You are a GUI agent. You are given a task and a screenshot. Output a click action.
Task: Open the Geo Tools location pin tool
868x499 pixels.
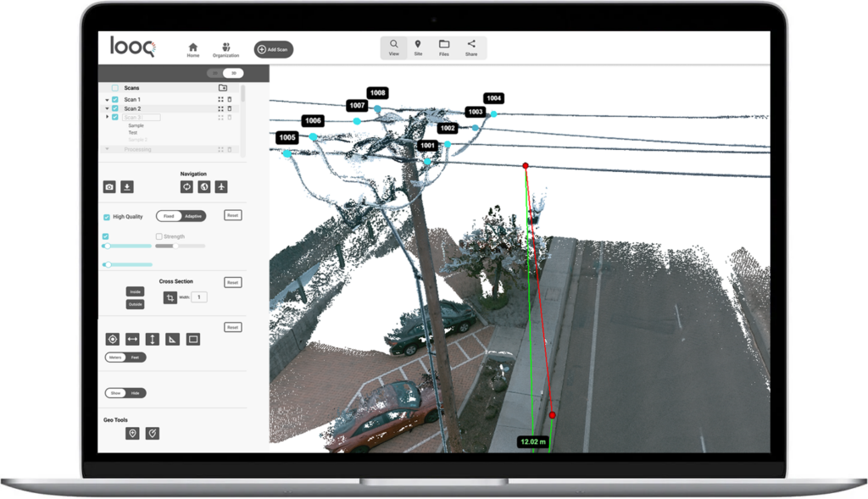click(132, 432)
